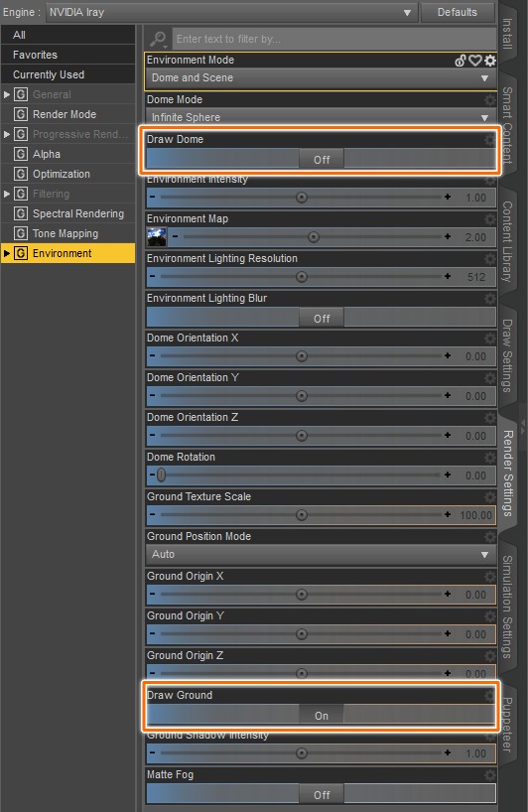Select Tone Mapping category
Viewport: 528px width, 812px height.
(67, 233)
